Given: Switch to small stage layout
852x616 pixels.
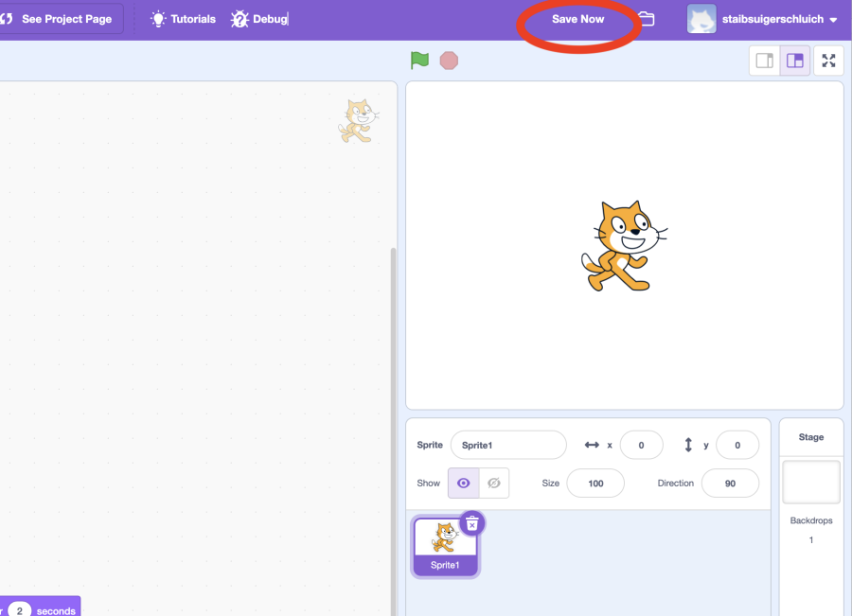Looking at the screenshot, I should pos(764,61).
